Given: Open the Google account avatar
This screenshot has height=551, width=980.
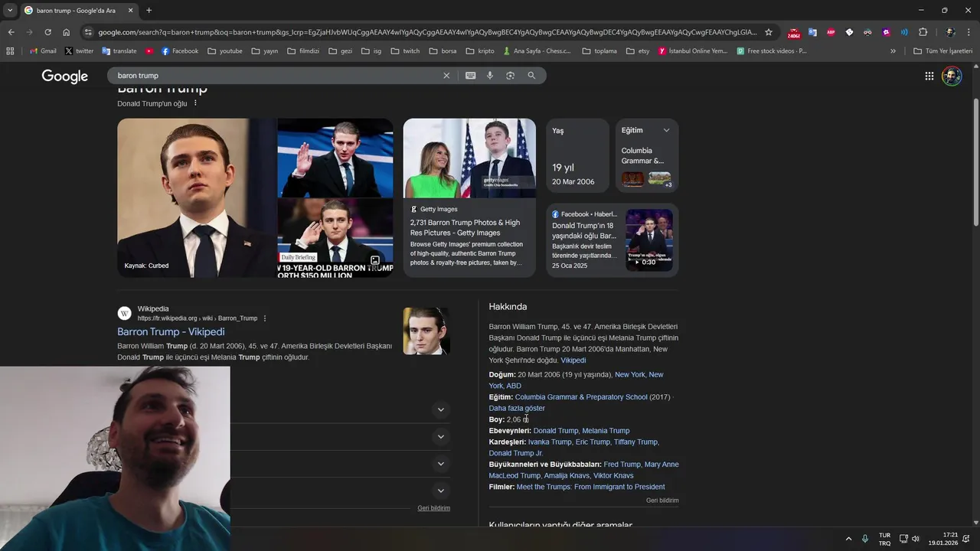Looking at the screenshot, I should pos(952,76).
